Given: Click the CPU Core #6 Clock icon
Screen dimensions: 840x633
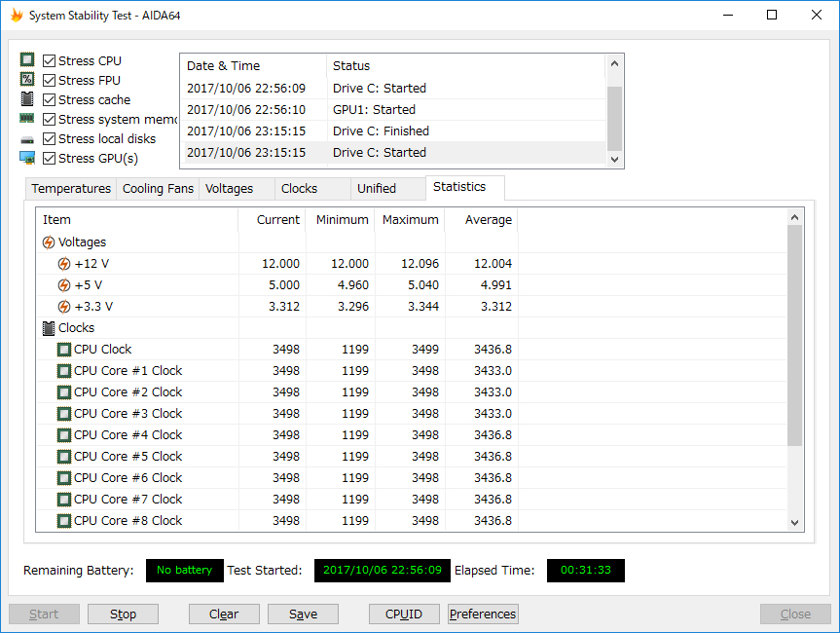Looking at the screenshot, I should pos(63,478).
